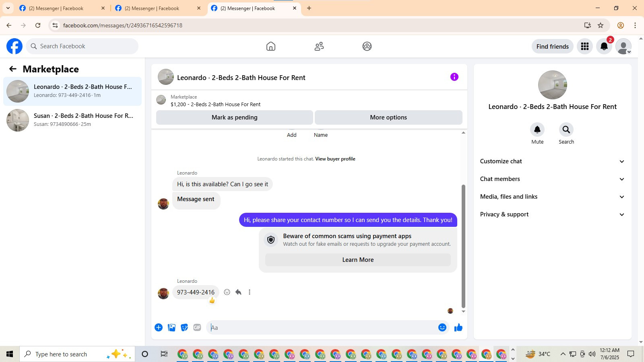Screen dimensions: 644x362
Task: Search in conversation magnifier icon
Action: coord(566,130)
